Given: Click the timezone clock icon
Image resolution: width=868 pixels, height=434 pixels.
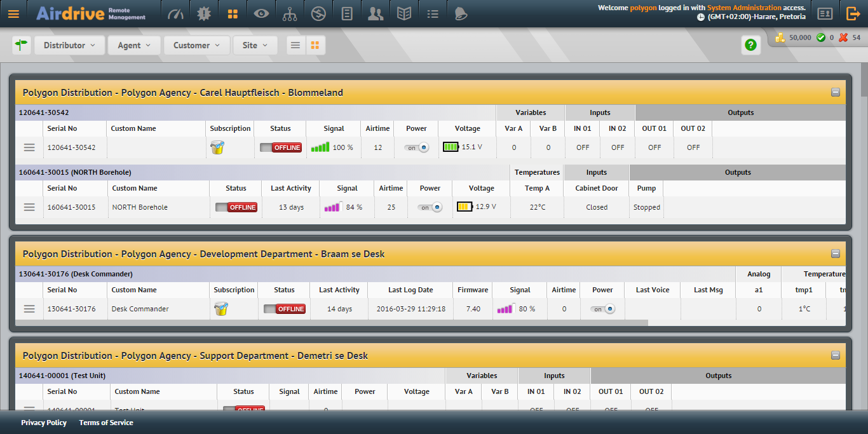Looking at the screenshot, I should click(x=701, y=17).
